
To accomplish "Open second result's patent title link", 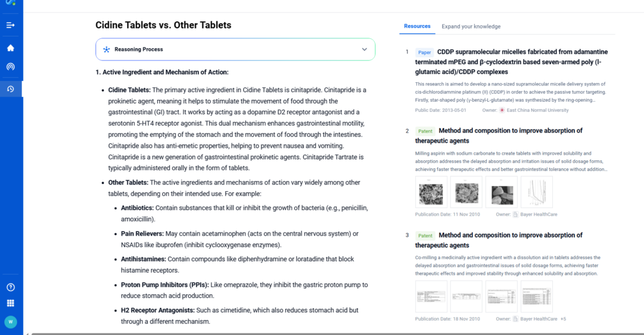I will tap(501, 136).
